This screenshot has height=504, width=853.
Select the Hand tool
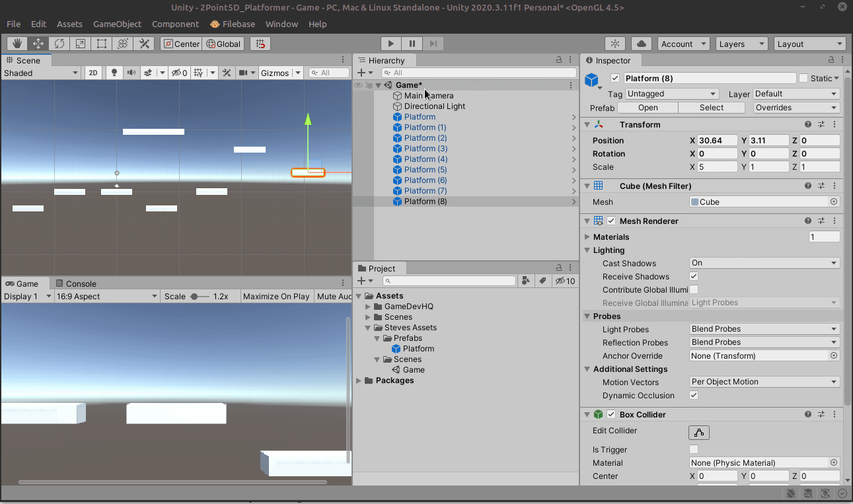tap(17, 44)
